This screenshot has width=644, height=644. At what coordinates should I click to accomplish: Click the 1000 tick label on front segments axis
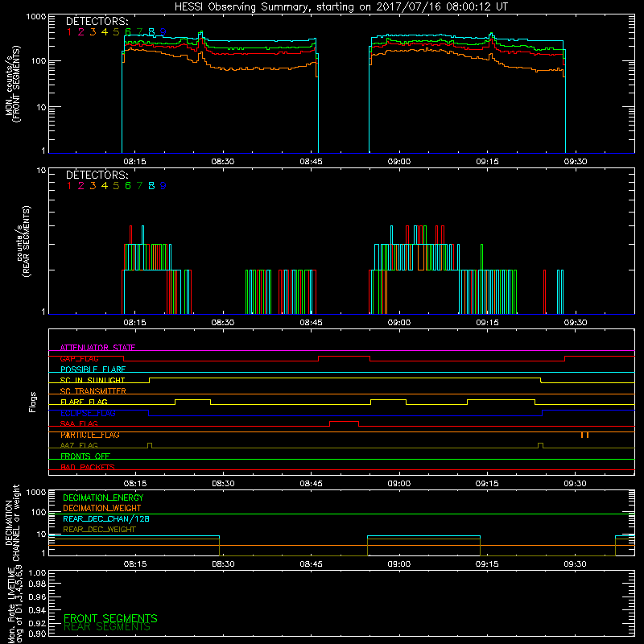tap(35, 17)
